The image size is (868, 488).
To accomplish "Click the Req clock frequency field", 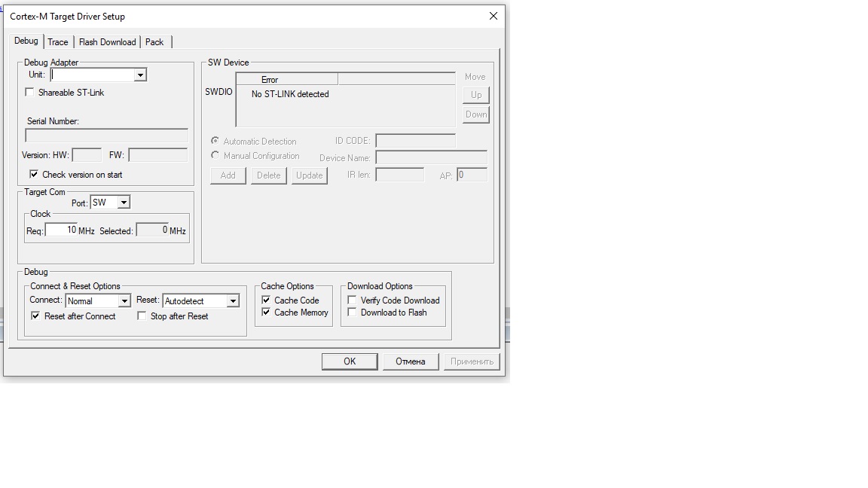I will click(61, 230).
